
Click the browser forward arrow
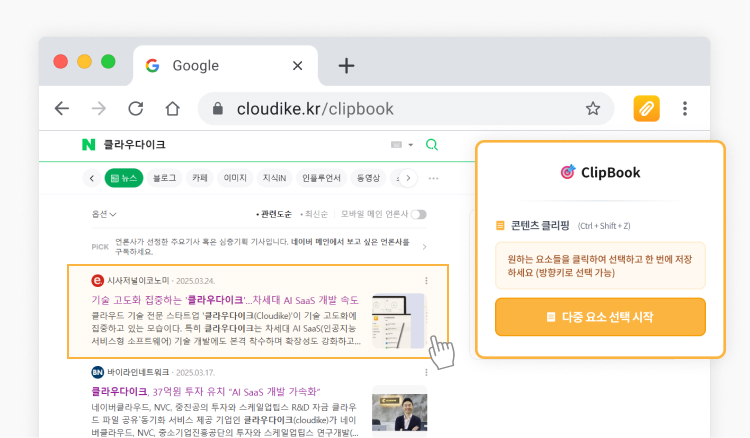[x=99, y=109]
